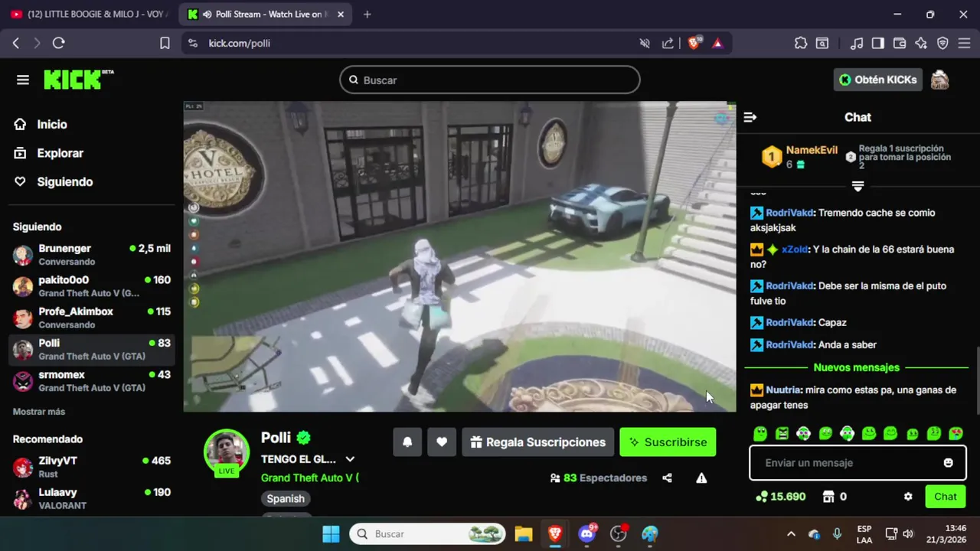Open the Kick hamburger menu
Viewport: 980px width, 551px height.
[23, 80]
